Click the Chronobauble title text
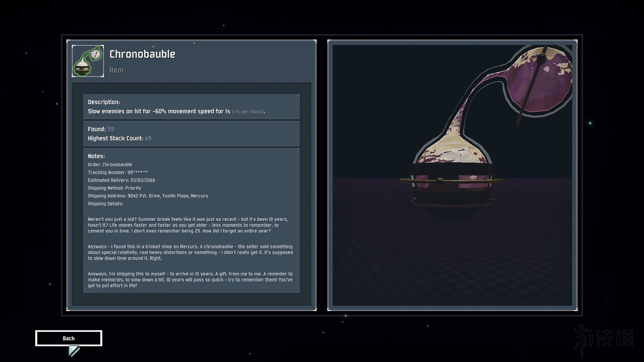Screen dimensions: 644x362 coord(142,54)
